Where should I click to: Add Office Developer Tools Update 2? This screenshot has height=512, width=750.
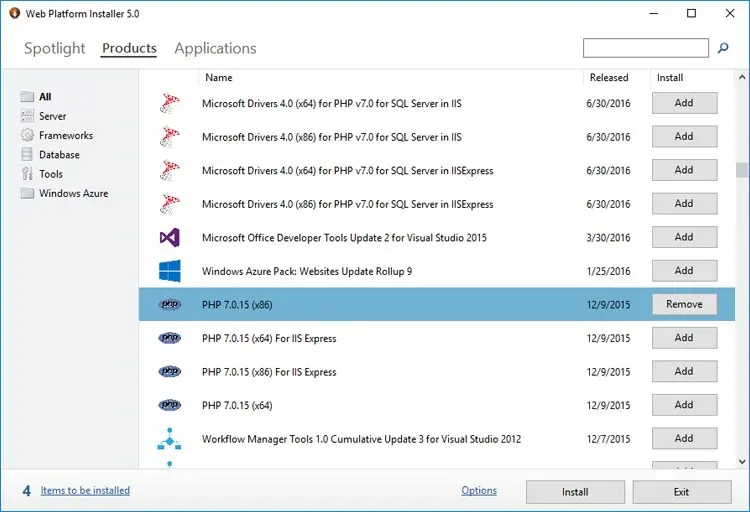pos(684,237)
